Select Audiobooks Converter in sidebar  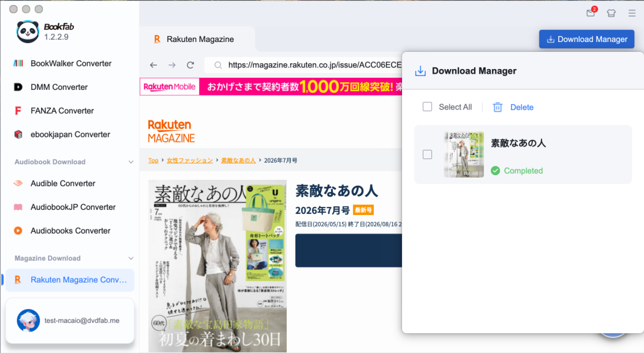[x=70, y=231]
